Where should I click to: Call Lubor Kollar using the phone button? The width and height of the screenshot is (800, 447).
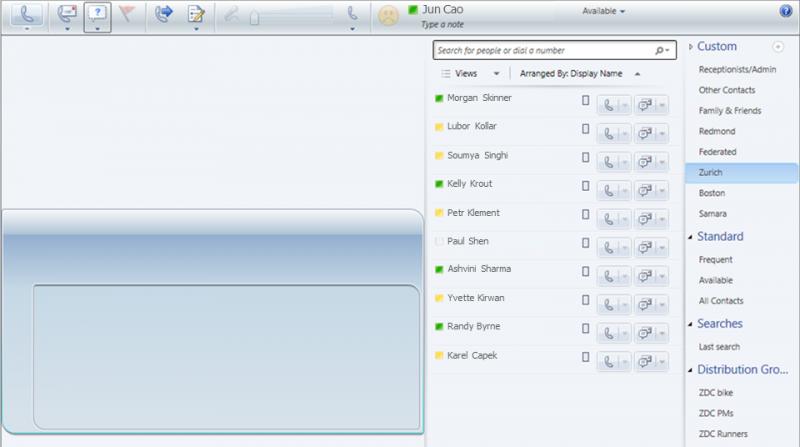pyautogui.click(x=608, y=134)
